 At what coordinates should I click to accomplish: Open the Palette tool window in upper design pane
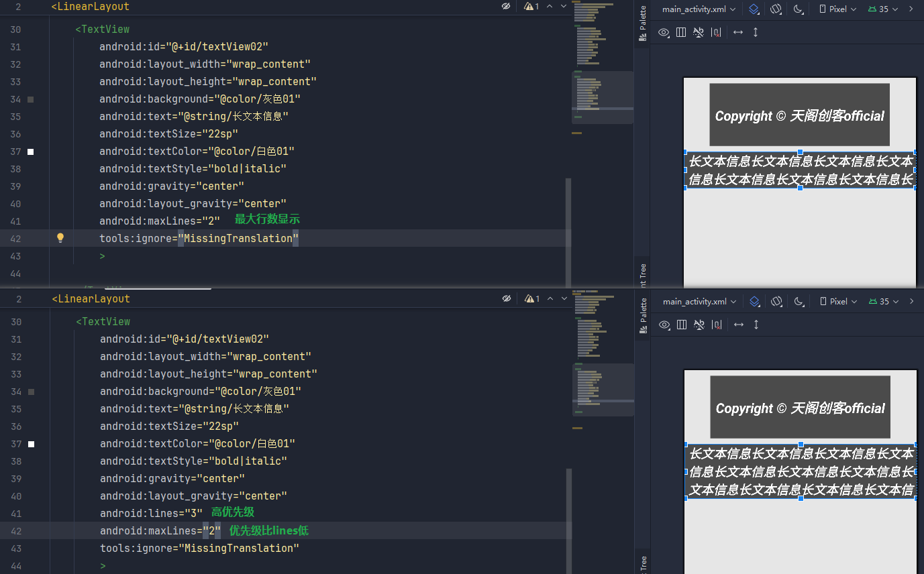pyautogui.click(x=642, y=23)
